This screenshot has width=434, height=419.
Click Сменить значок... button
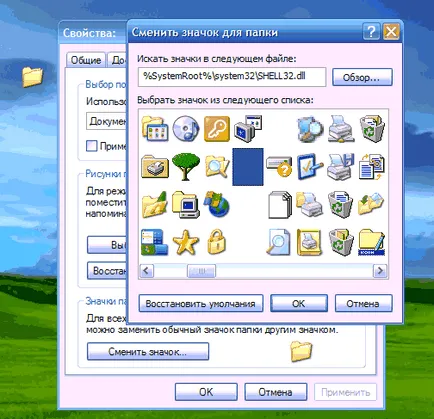[x=148, y=352]
